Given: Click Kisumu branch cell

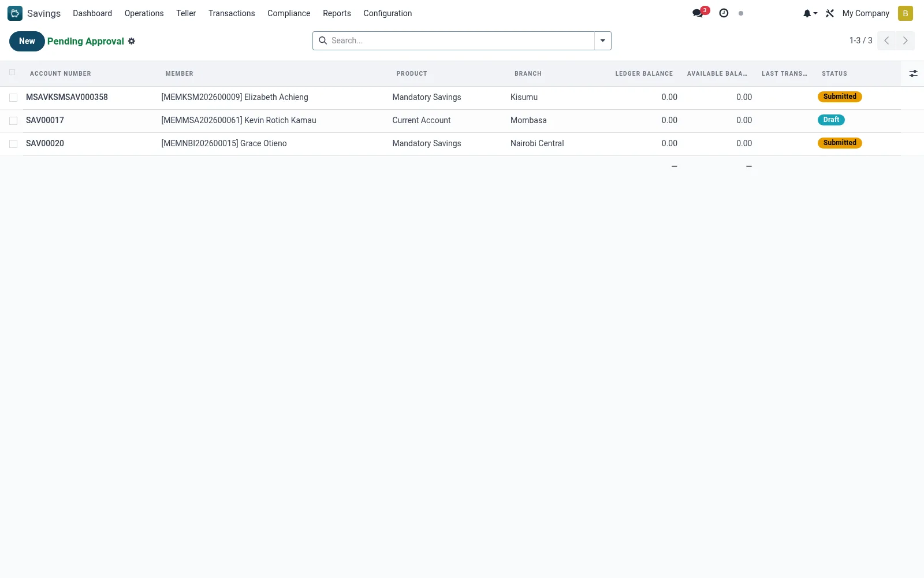Looking at the screenshot, I should coord(524,97).
